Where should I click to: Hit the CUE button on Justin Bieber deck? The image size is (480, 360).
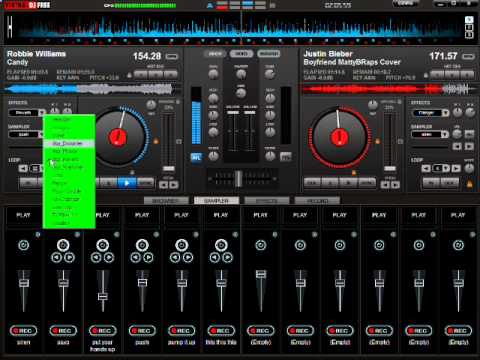coord(313,183)
